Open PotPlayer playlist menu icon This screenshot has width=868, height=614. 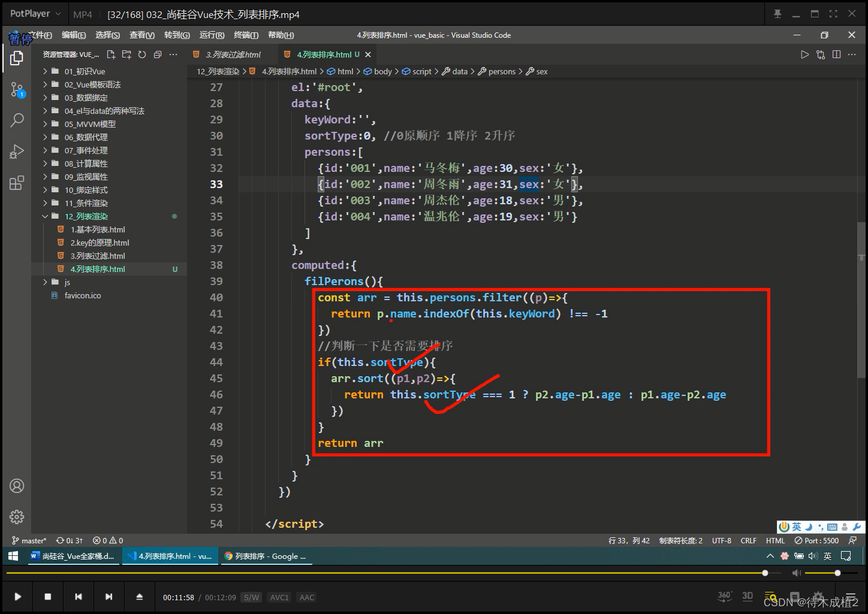pyautogui.click(x=851, y=597)
